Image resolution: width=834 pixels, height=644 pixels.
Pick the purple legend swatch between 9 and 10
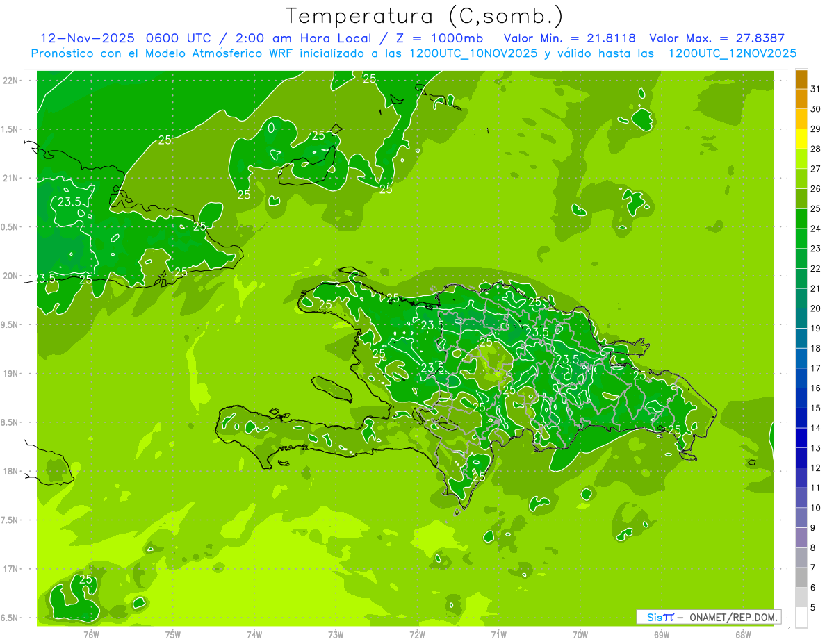(801, 518)
